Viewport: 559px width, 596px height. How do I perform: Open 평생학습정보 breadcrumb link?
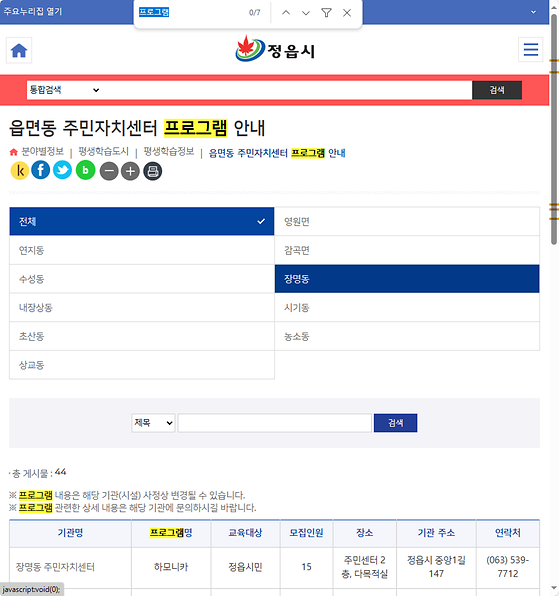[169, 152]
